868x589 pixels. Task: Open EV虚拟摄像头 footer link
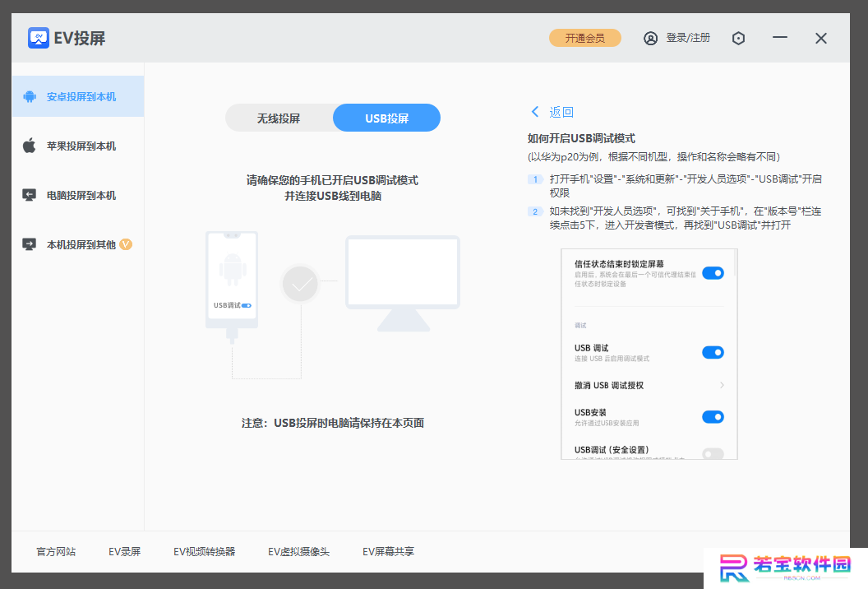tap(299, 551)
